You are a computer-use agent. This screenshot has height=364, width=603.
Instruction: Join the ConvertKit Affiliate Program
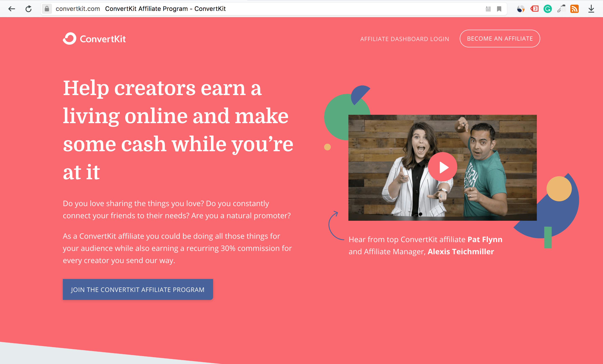(x=138, y=289)
